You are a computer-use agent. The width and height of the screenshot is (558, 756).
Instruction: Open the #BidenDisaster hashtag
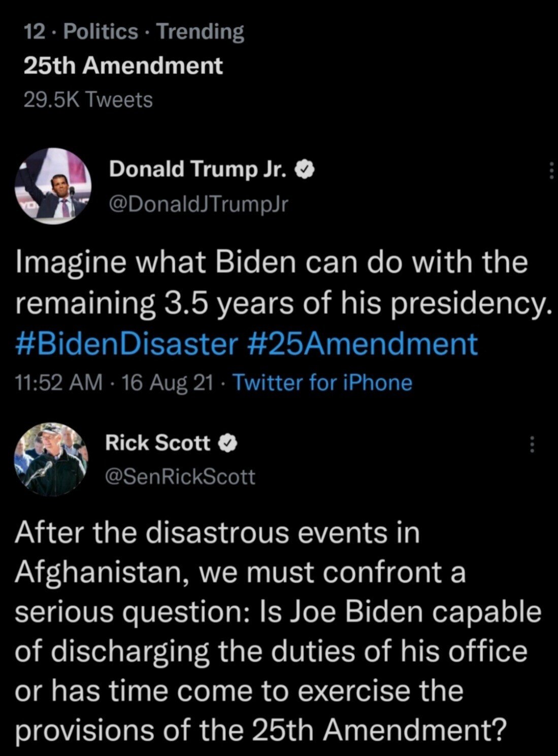126,343
